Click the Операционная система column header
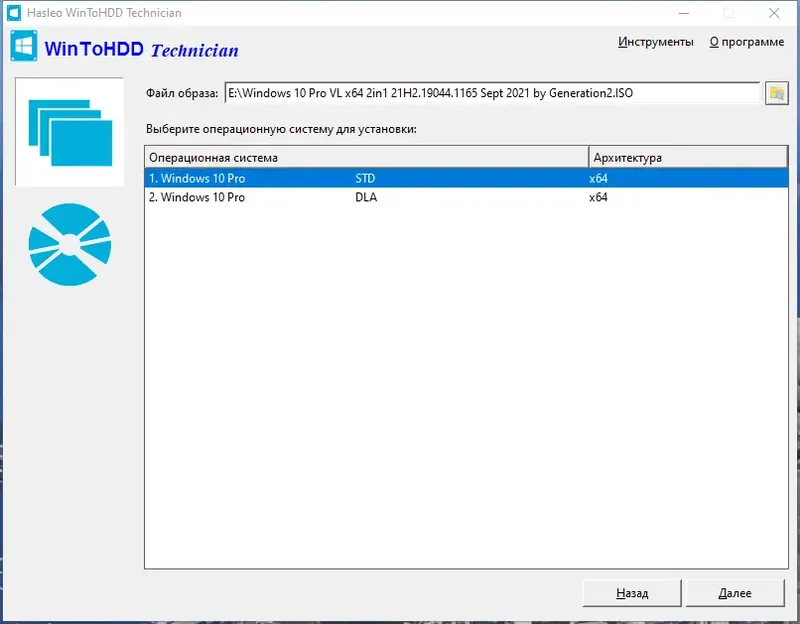 [367, 158]
